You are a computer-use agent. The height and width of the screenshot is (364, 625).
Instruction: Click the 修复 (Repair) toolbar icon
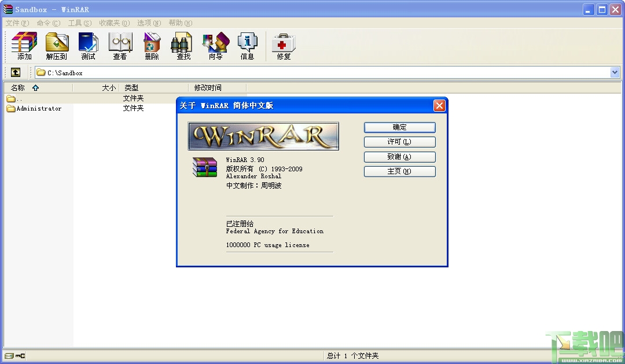[x=284, y=46]
